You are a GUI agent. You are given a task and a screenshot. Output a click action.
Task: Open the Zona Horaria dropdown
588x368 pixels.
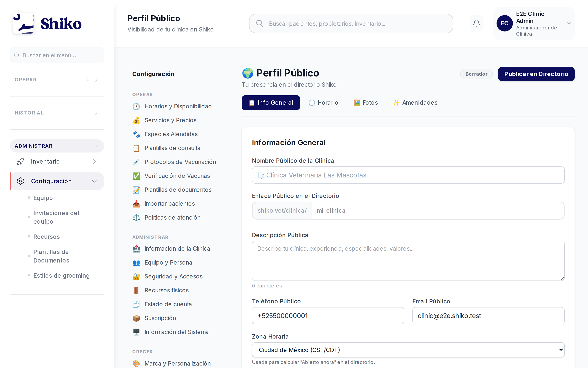click(408, 350)
